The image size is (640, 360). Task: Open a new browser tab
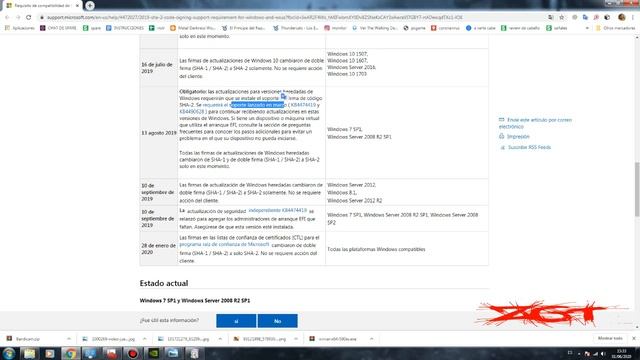coord(90,6)
